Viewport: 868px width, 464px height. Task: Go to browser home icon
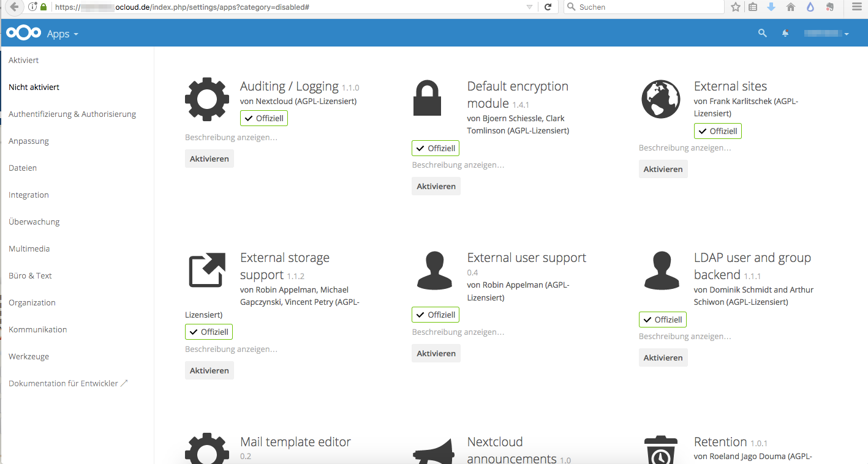pos(790,7)
